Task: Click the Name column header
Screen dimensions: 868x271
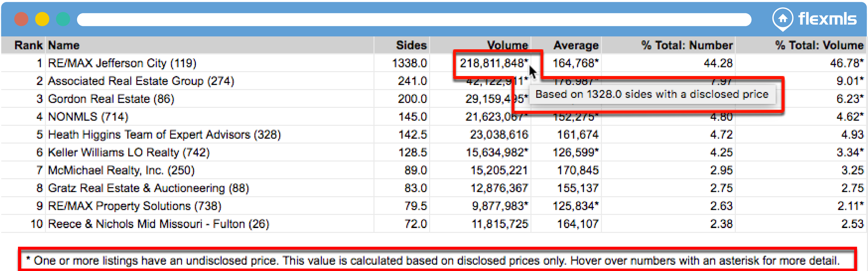Action: click(64, 45)
